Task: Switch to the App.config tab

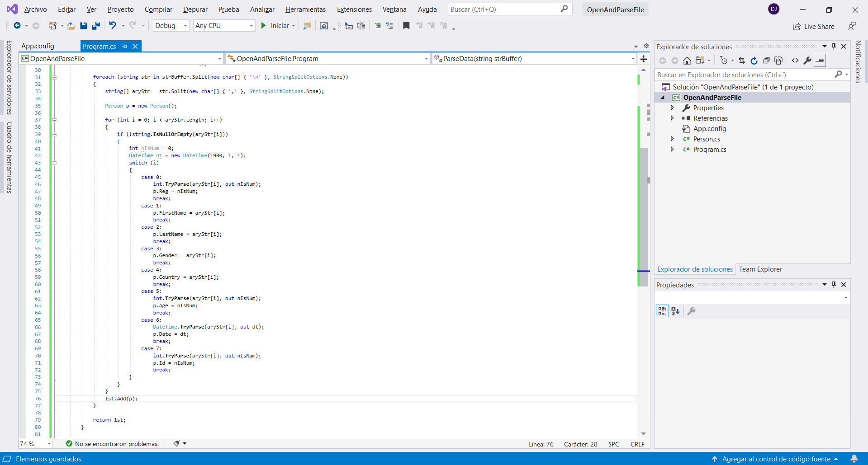Action: coord(38,46)
